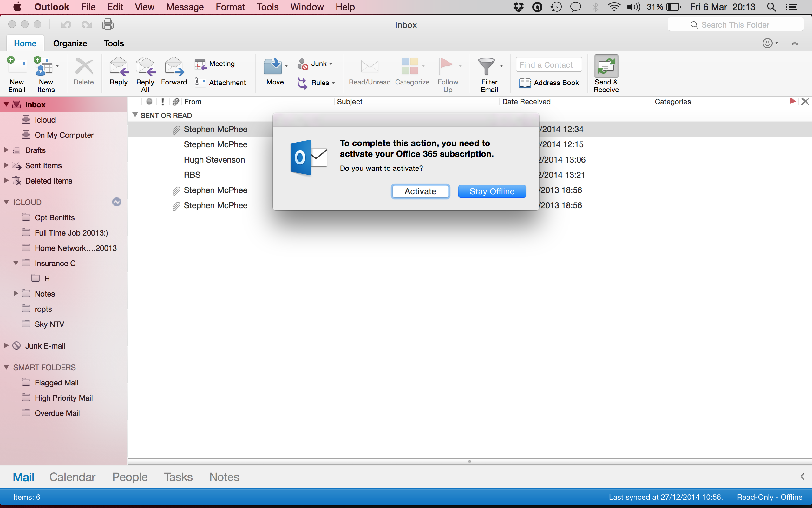Viewport: 812px width, 508px height.
Task: Click the smiley feedback icon
Action: tap(767, 43)
